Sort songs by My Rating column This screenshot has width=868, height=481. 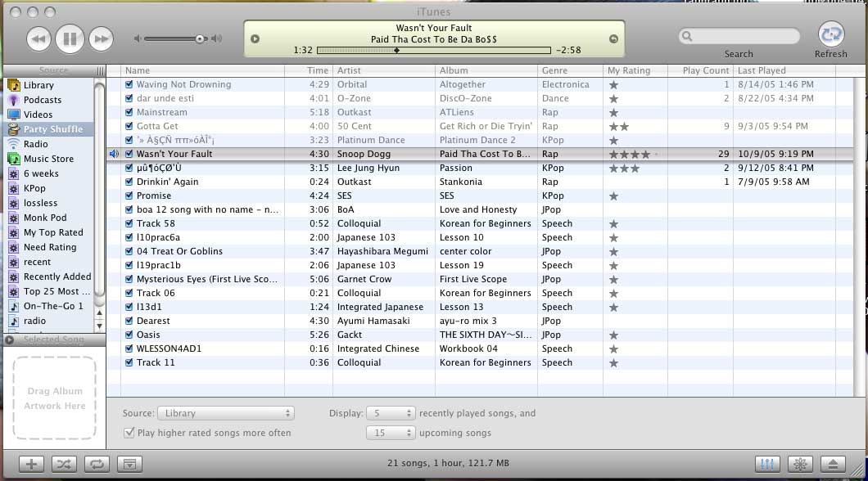pyautogui.click(x=635, y=71)
